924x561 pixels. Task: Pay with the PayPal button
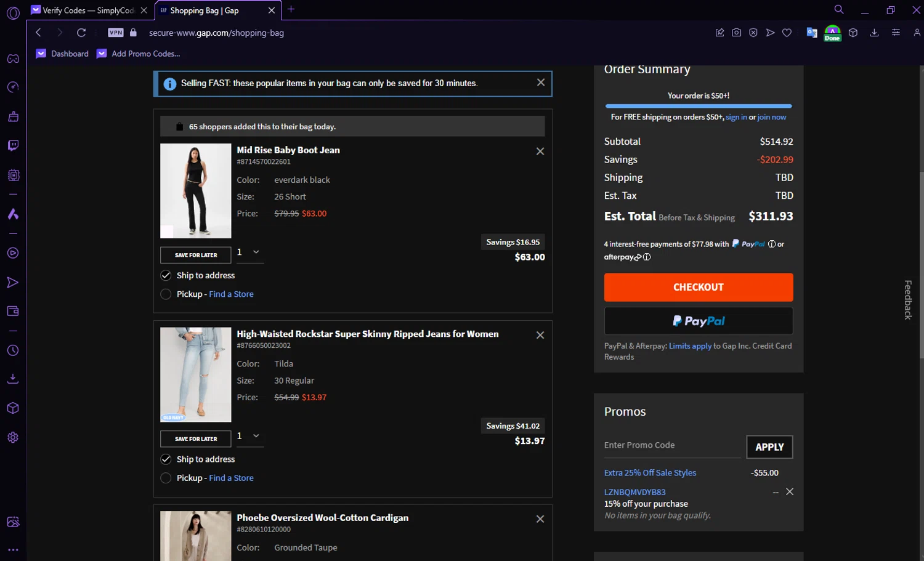[699, 321]
